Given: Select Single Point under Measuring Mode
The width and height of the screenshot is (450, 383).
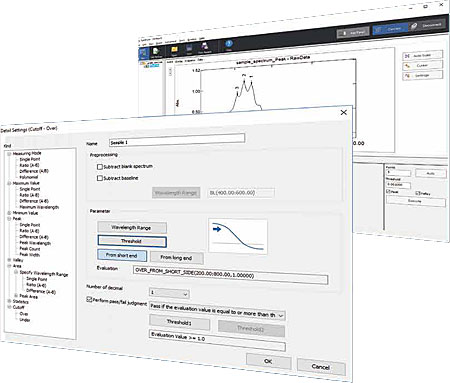Looking at the screenshot, I should pos(30,159).
